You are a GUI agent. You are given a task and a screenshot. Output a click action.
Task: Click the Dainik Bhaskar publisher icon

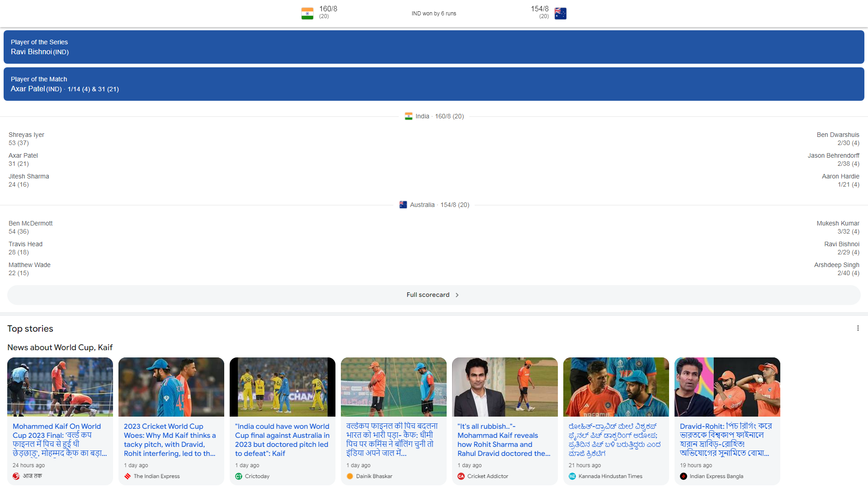coord(349,476)
